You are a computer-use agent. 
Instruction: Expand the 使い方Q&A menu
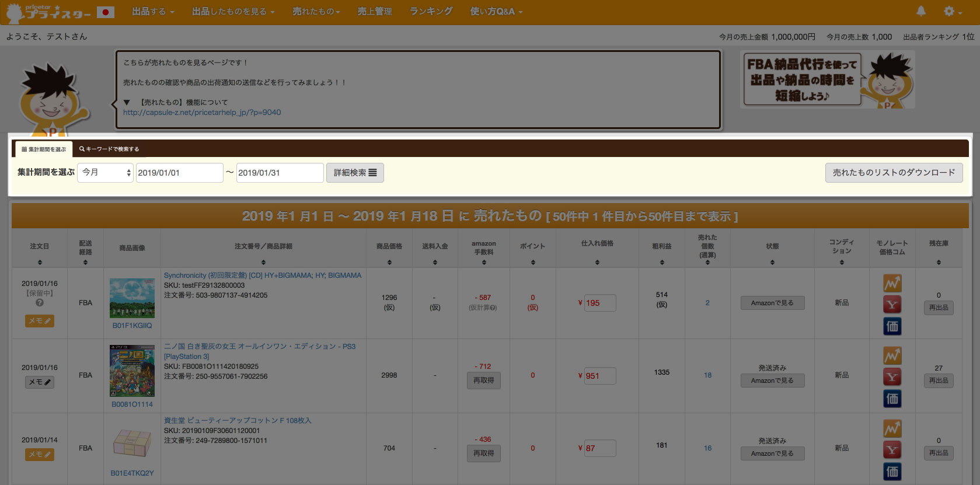coord(496,12)
